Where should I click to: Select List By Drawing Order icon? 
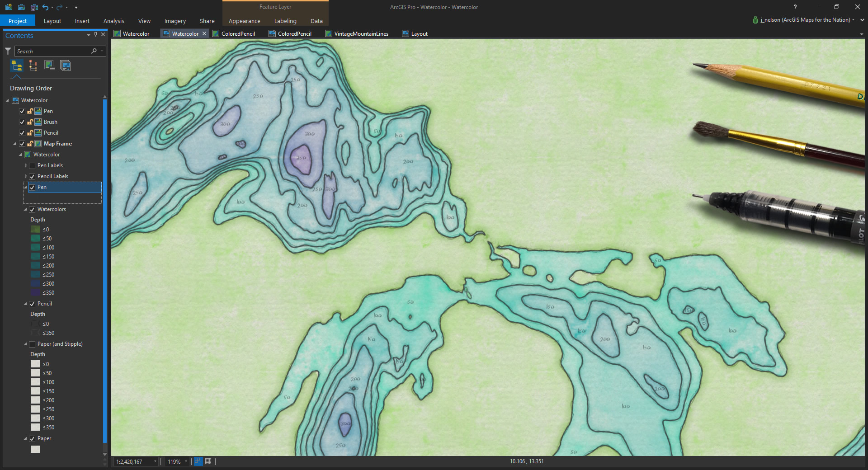point(17,66)
